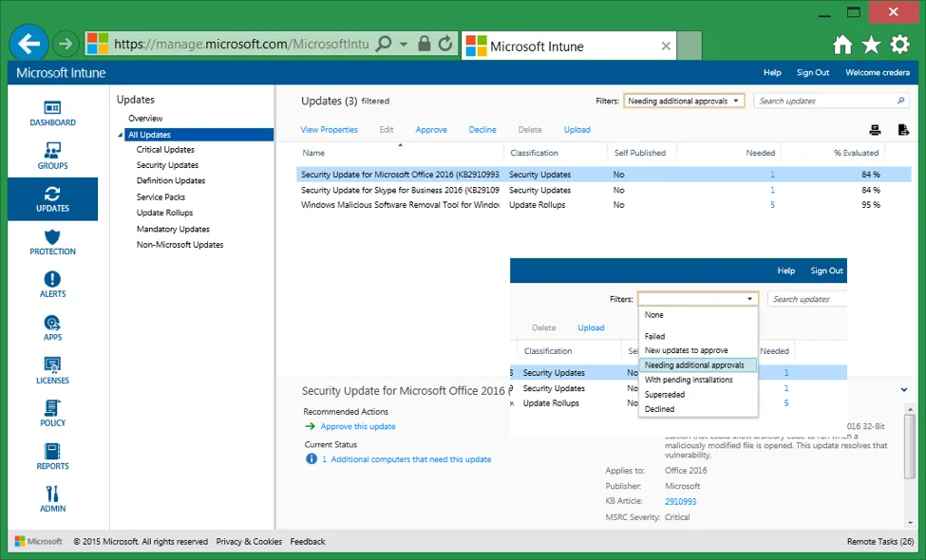Click the Search updates input field

(832, 101)
